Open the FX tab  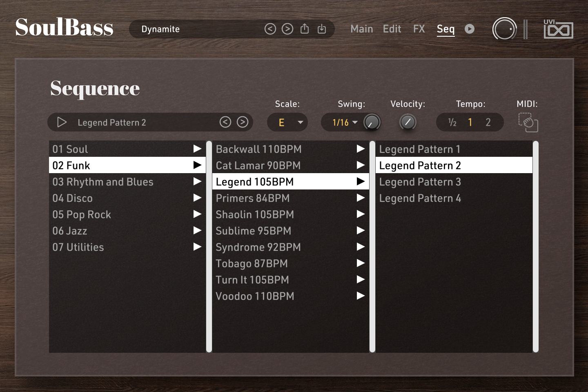tap(419, 29)
